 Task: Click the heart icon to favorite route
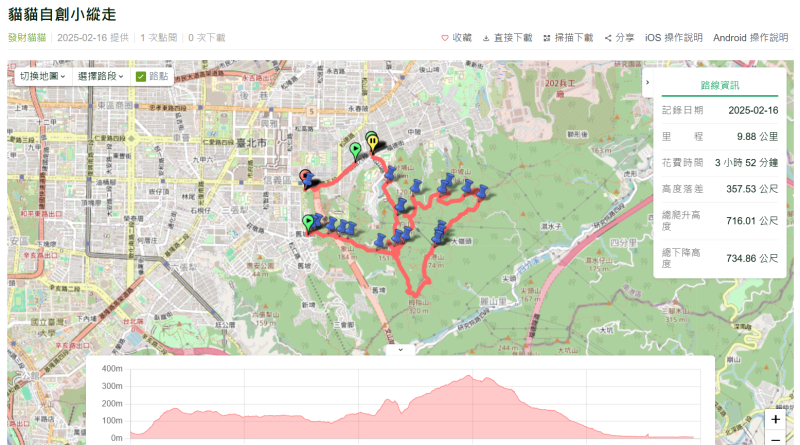445,38
